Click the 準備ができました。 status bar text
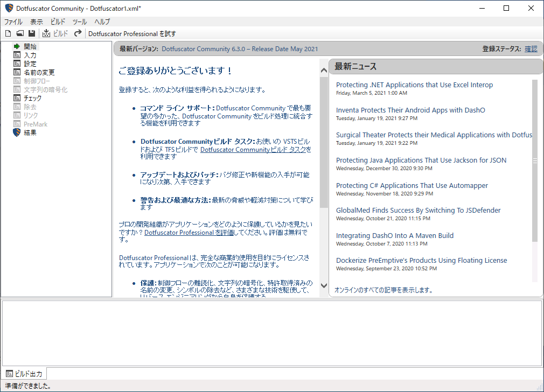This screenshot has height=392, width=544. (28, 386)
